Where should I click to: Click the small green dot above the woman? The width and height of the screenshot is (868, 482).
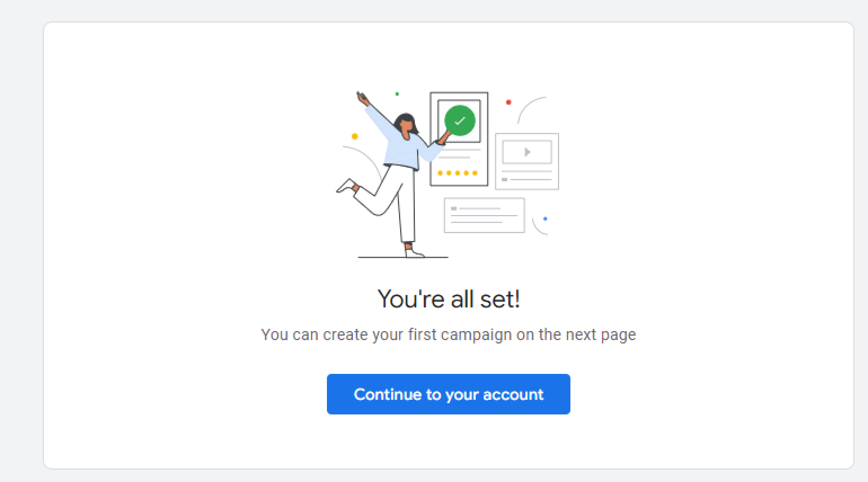pyautogui.click(x=397, y=94)
